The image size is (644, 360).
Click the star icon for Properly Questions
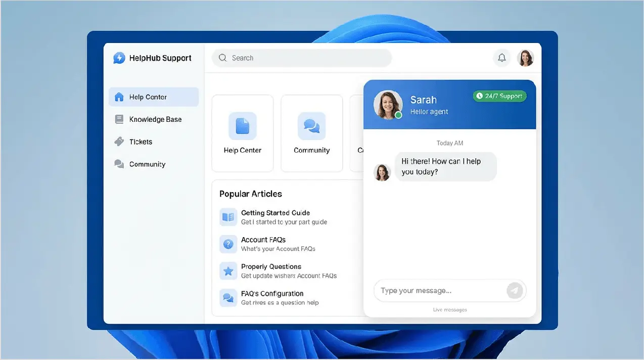point(228,271)
